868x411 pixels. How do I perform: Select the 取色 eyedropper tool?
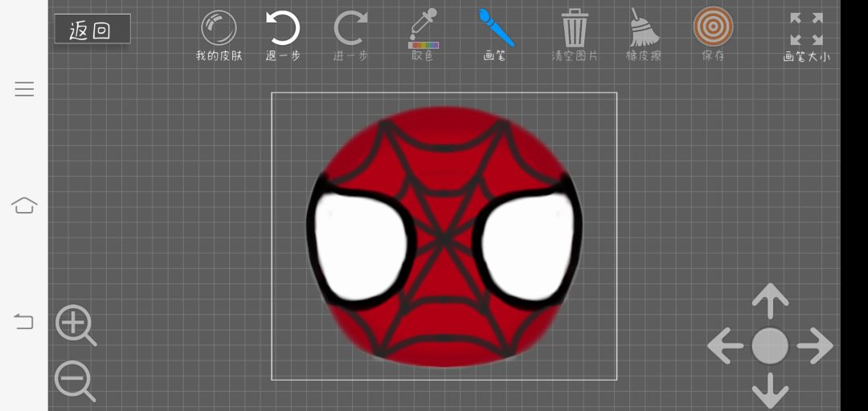click(x=424, y=28)
